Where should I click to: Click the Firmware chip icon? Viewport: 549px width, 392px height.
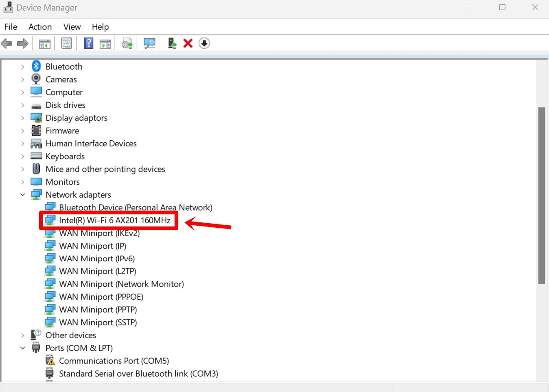(36, 131)
